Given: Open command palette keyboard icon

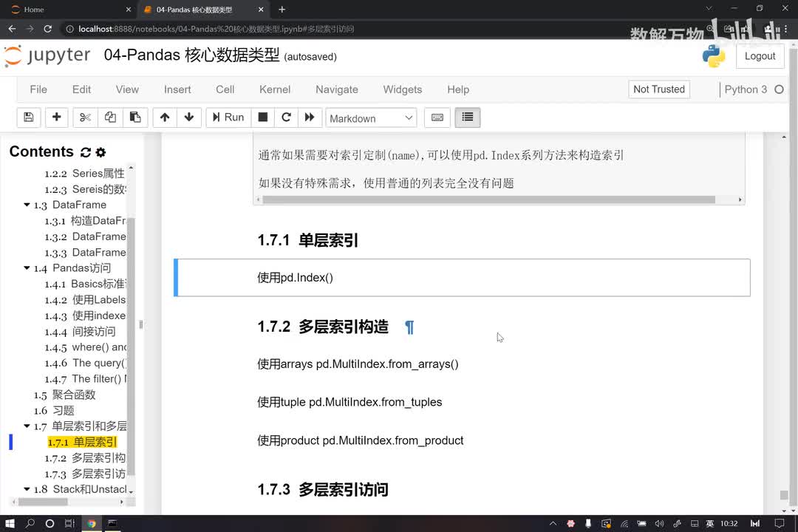Looking at the screenshot, I should tap(437, 117).
